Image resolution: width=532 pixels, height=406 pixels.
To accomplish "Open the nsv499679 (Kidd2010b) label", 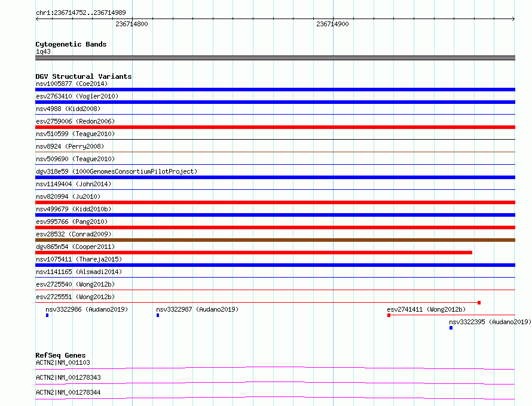I will 74,209.
